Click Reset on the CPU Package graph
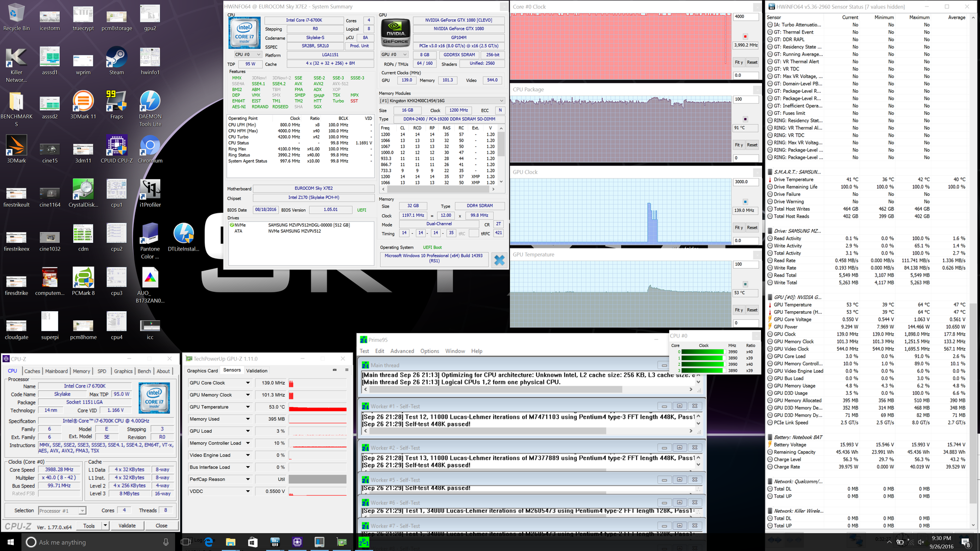This screenshot has height=551, width=980. [752, 145]
